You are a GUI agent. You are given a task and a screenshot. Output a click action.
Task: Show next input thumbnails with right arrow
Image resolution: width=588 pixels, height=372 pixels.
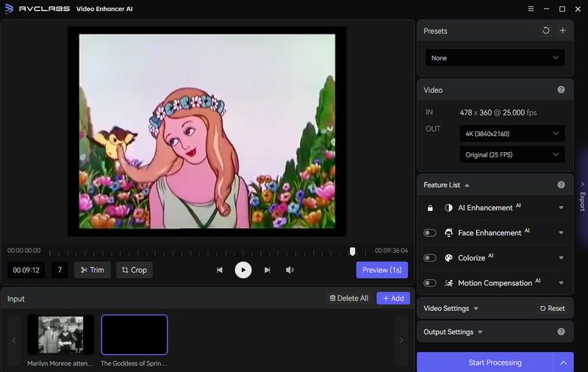click(x=401, y=340)
